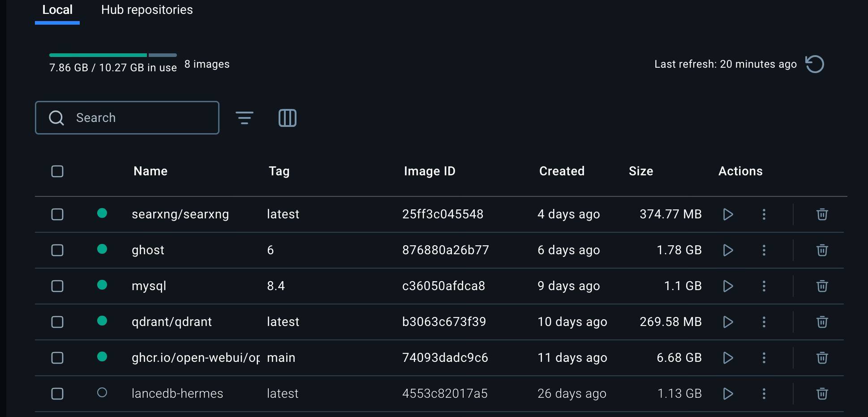This screenshot has height=417, width=868.
Task: Open the column visibility settings icon
Action: pos(288,118)
